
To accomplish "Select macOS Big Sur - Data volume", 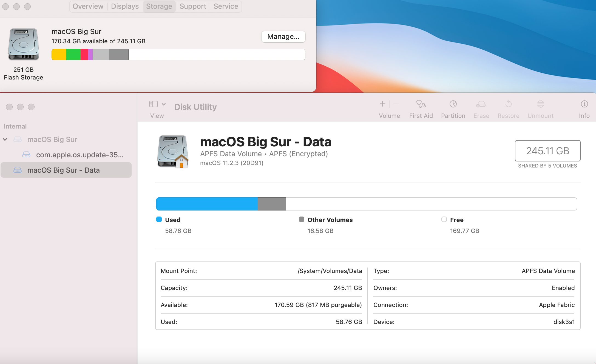I will [63, 170].
